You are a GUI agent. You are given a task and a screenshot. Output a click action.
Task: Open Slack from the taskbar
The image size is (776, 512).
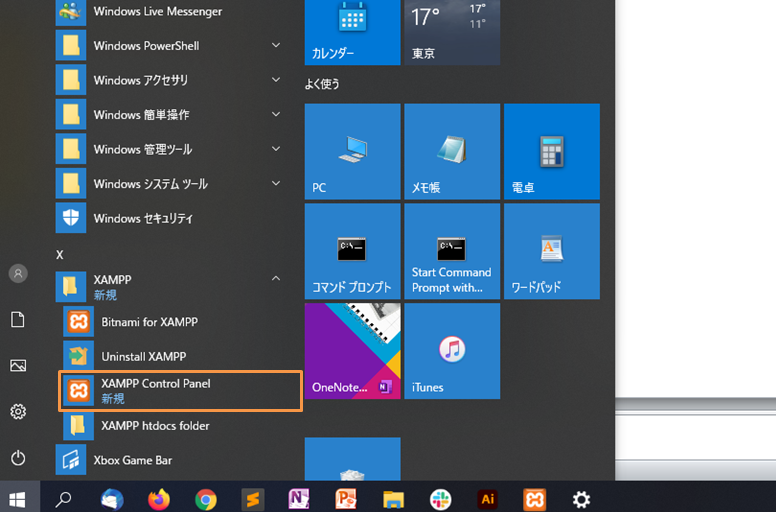point(440,500)
